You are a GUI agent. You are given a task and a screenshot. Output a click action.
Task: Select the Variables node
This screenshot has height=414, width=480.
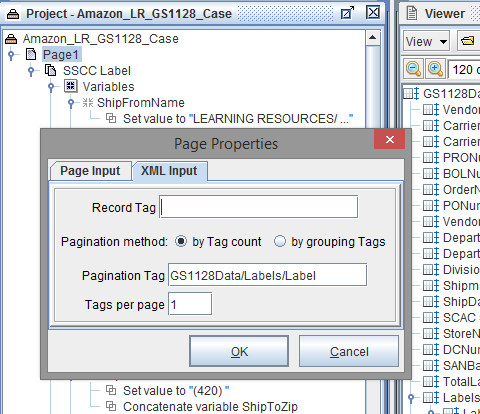(108, 87)
